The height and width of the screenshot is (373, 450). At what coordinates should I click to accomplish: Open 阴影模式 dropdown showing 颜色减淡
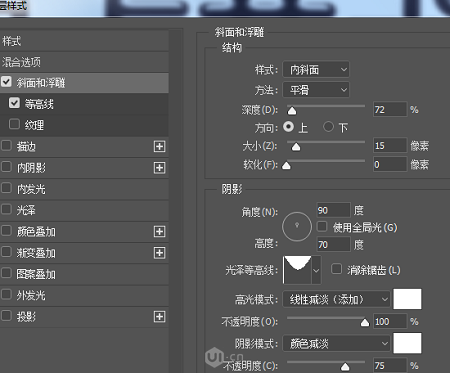click(x=336, y=343)
